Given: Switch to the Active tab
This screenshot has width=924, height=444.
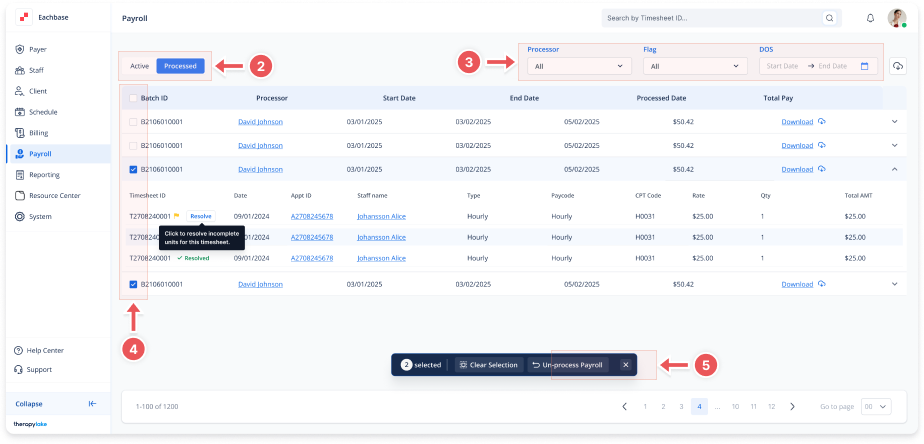Looking at the screenshot, I should (x=140, y=66).
